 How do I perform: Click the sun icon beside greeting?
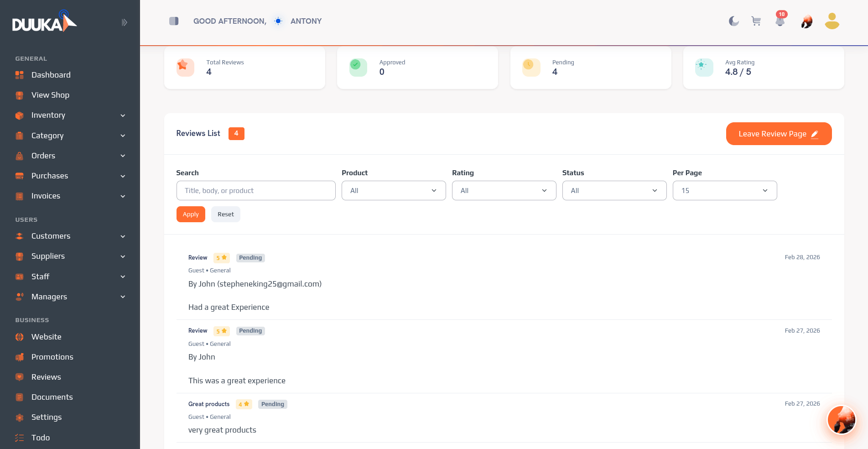click(278, 21)
